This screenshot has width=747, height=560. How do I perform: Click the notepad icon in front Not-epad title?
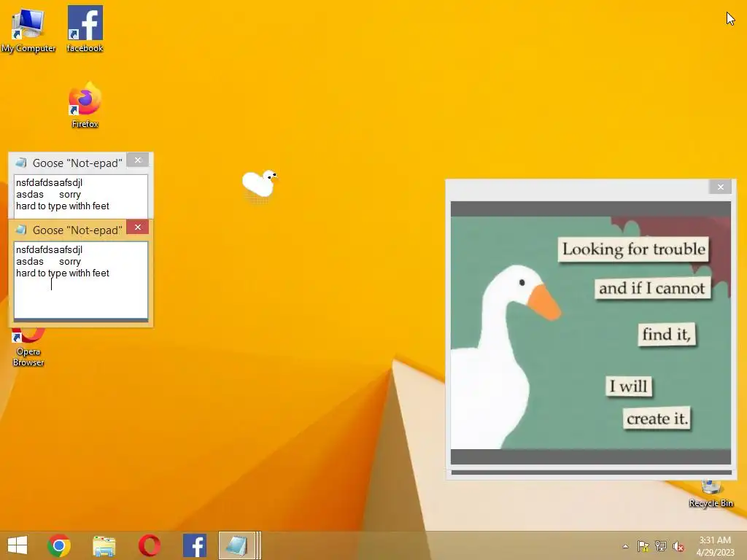[21, 230]
